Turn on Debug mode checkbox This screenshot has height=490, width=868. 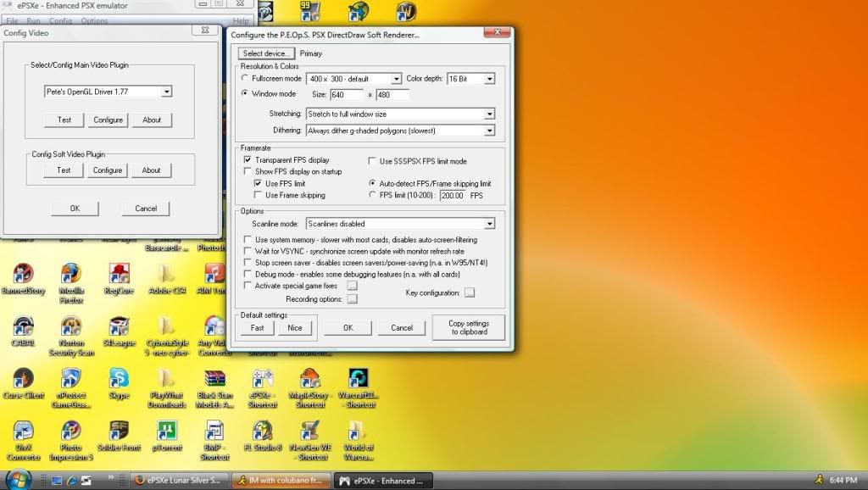coord(248,274)
